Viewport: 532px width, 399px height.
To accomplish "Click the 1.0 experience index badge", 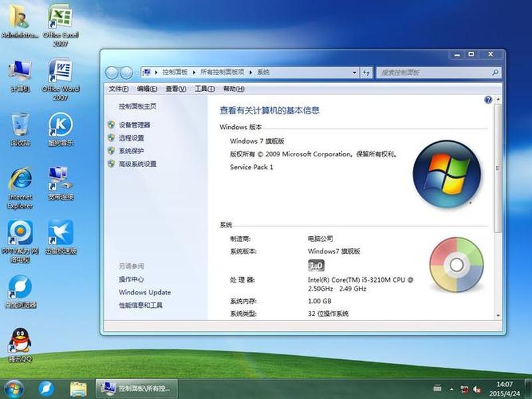I will pos(317,265).
